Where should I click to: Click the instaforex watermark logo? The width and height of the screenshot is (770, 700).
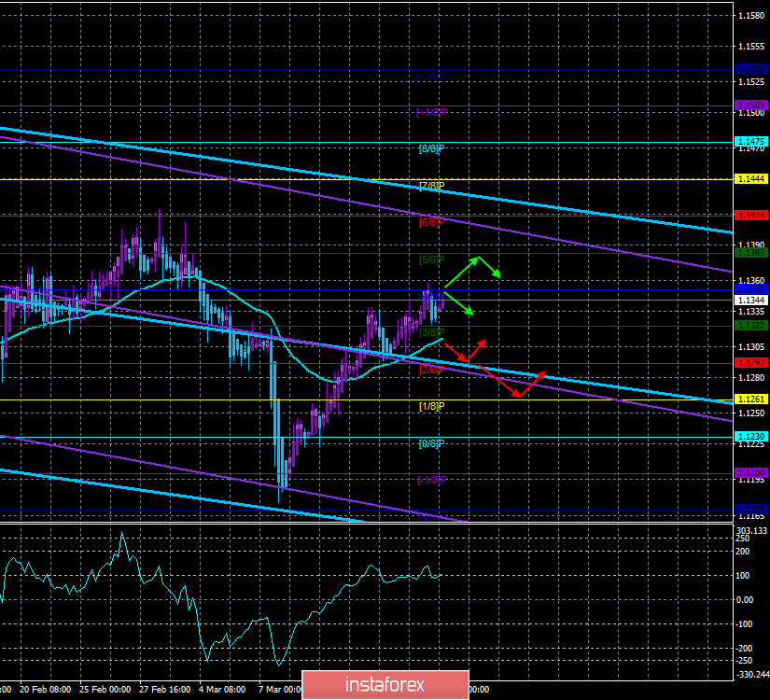click(385, 684)
